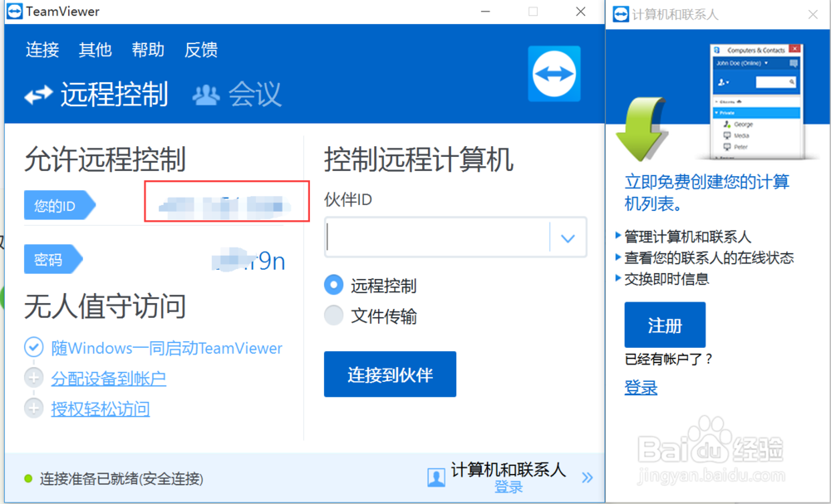Click plus icon beside 分配设备到帐户
831x504 pixels.
(x=33, y=378)
